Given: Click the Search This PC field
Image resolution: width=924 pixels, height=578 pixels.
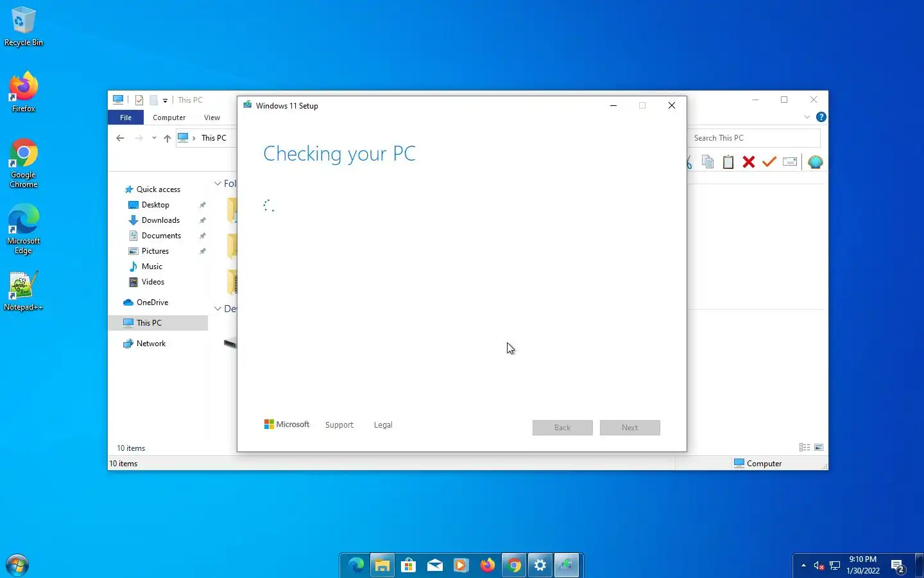Looking at the screenshot, I should [755, 138].
